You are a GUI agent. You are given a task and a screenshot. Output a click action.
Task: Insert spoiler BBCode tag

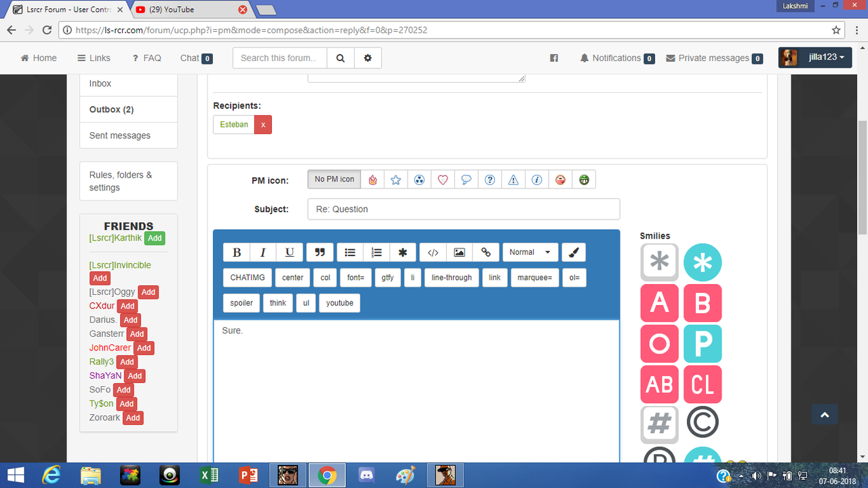241,303
